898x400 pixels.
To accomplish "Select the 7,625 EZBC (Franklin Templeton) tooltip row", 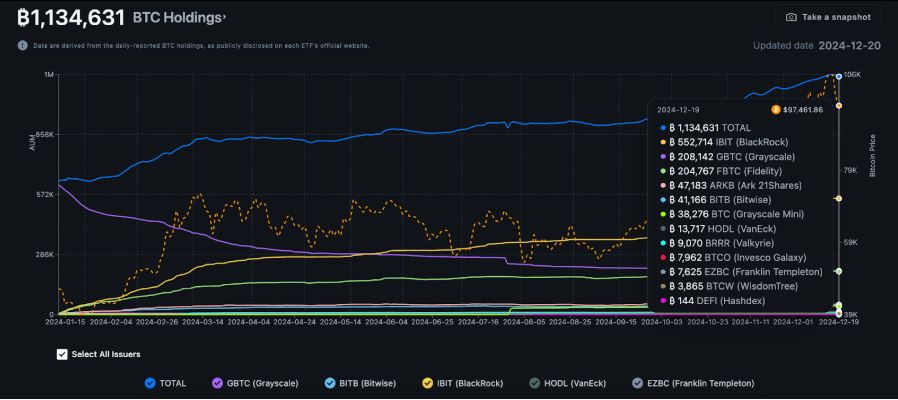I will point(741,272).
